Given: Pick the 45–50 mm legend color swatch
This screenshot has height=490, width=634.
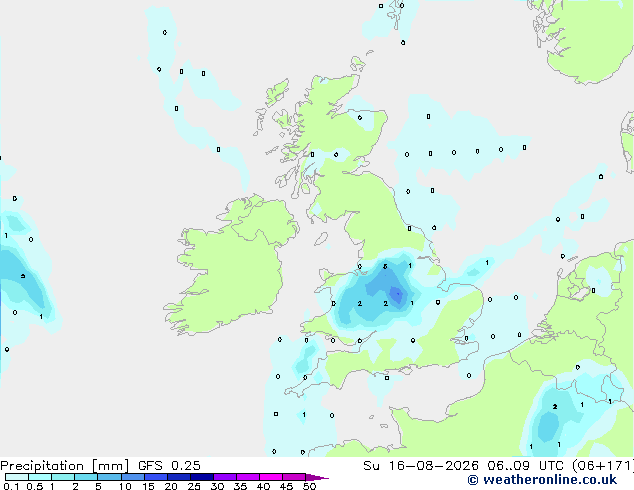Looking at the screenshot, I should pos(294,477).
